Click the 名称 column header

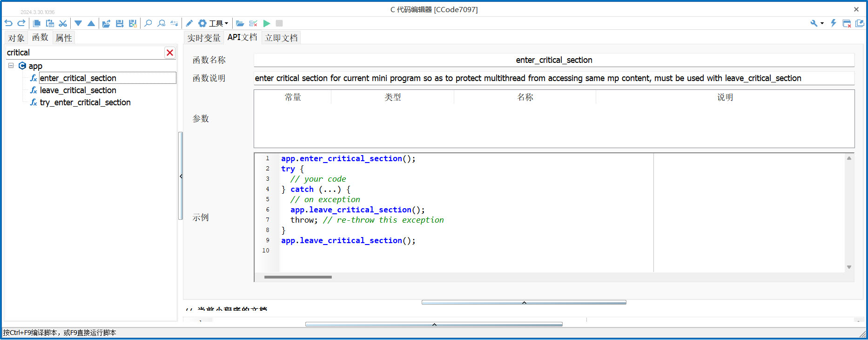pyautogui.click(x=525, y=97)
